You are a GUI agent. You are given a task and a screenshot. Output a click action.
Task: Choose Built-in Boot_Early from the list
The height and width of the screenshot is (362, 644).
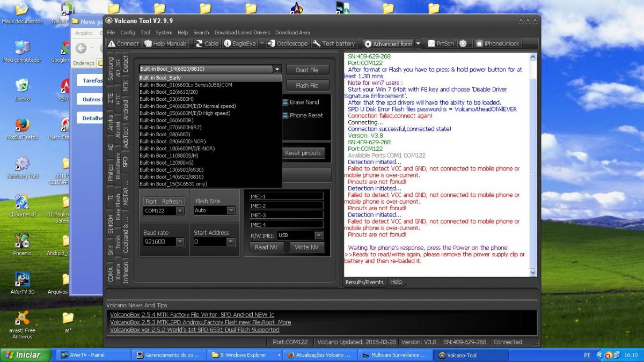pyautogui.click(x=210, y=78)
